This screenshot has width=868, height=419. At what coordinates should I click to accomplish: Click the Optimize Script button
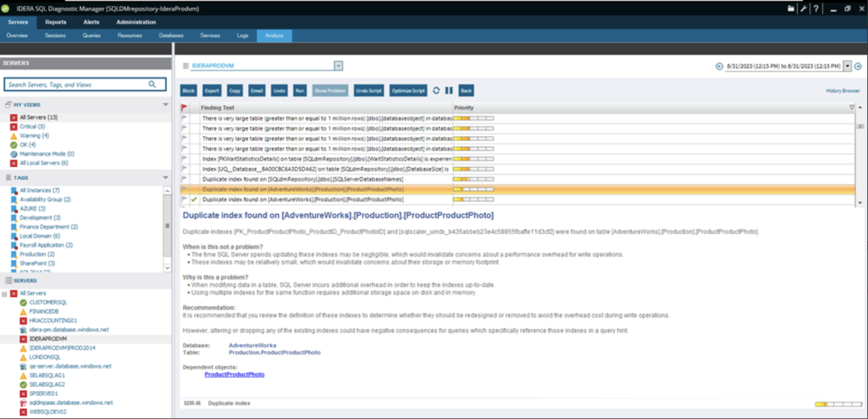pyautogui.click(x=407, y=90)
